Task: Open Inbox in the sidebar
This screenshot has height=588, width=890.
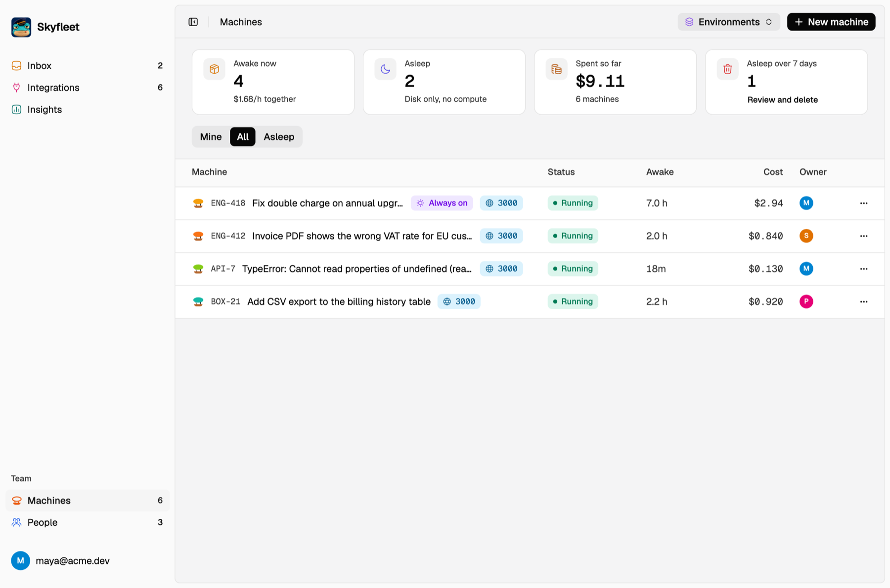Action: 87,66
